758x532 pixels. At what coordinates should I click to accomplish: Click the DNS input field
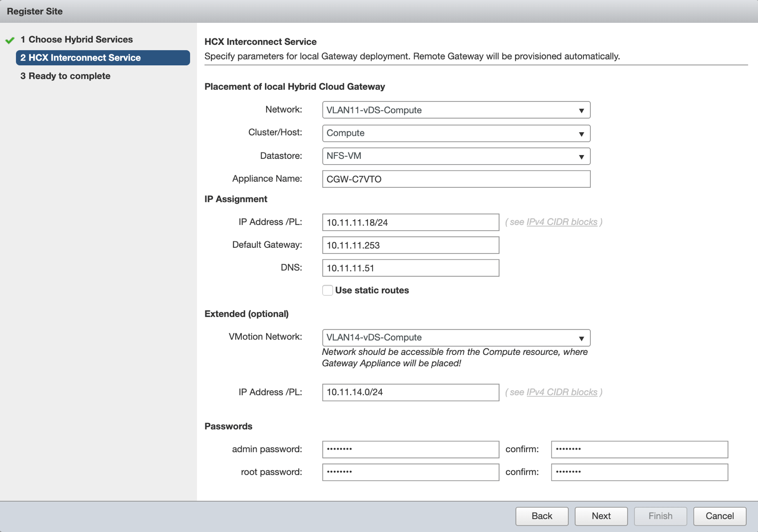coord(410,268)
